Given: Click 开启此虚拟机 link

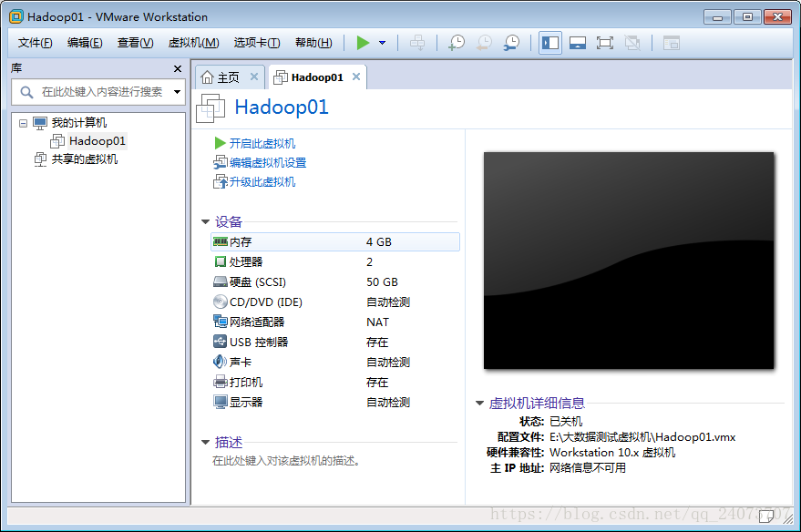Looking at the screenshot, I should [x=262, y=143].
